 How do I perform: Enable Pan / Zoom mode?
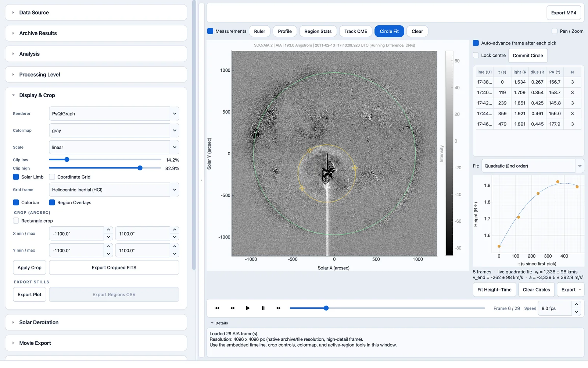555,31
